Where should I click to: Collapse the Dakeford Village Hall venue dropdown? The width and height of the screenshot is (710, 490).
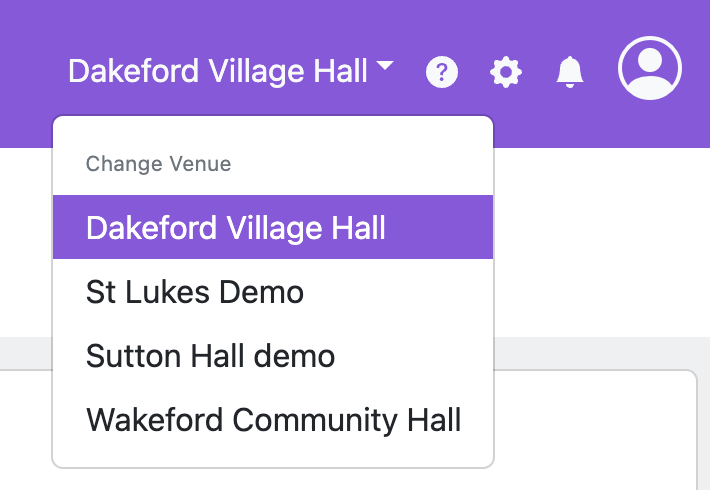coord(231,72)
